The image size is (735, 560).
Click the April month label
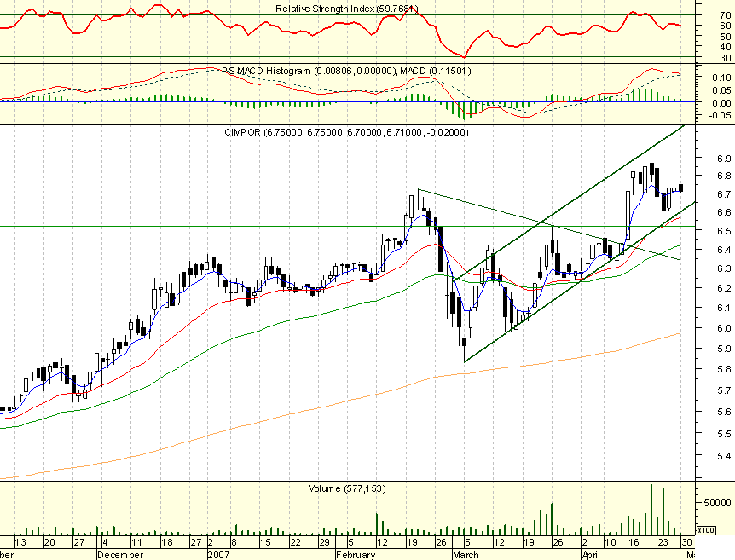591,555
